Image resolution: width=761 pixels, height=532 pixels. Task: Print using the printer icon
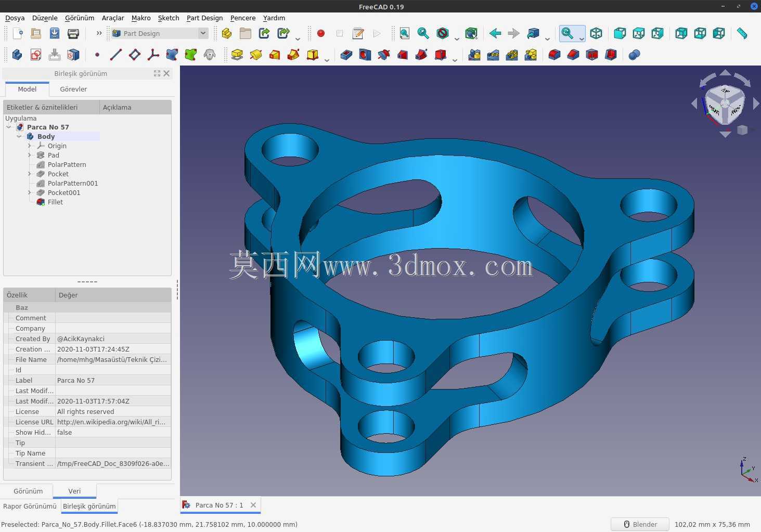73,34
